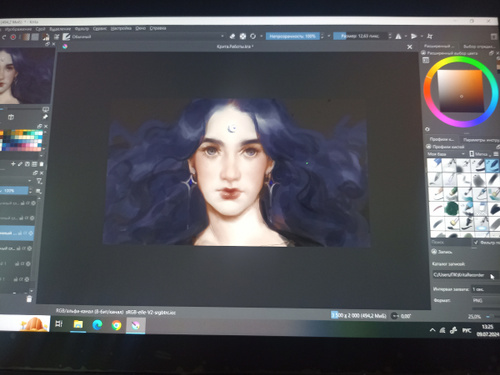Open dropdown arrow after the reload preset icon
The height and width of the screenshot is (375, 500).
261,36
